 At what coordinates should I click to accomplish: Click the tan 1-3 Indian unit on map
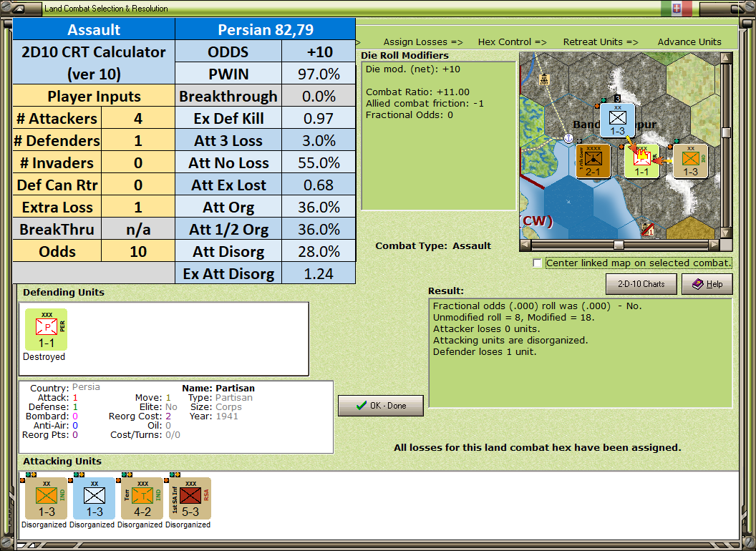coord(690,160)
